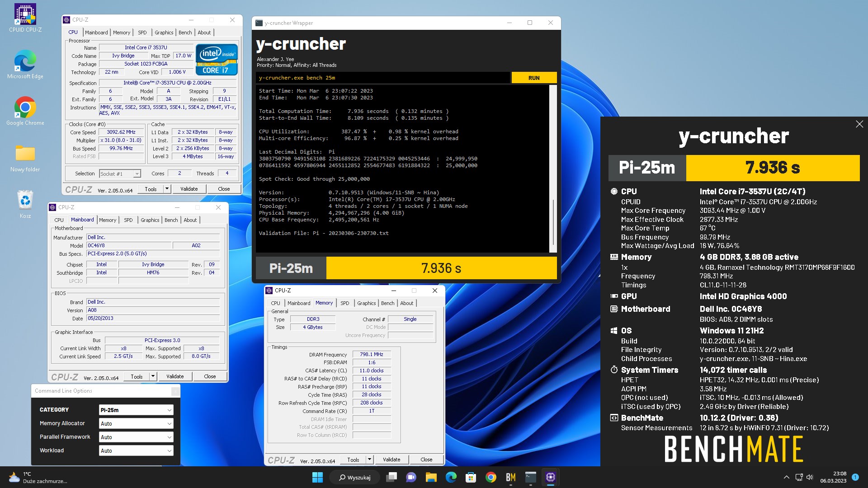This screenshot has height=488, width=868.
Task: Open volume control tray icon
Action: 809,477
